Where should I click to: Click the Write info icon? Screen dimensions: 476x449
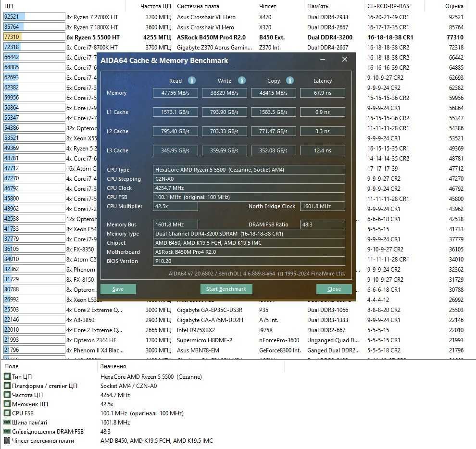[x=242, y=80]
